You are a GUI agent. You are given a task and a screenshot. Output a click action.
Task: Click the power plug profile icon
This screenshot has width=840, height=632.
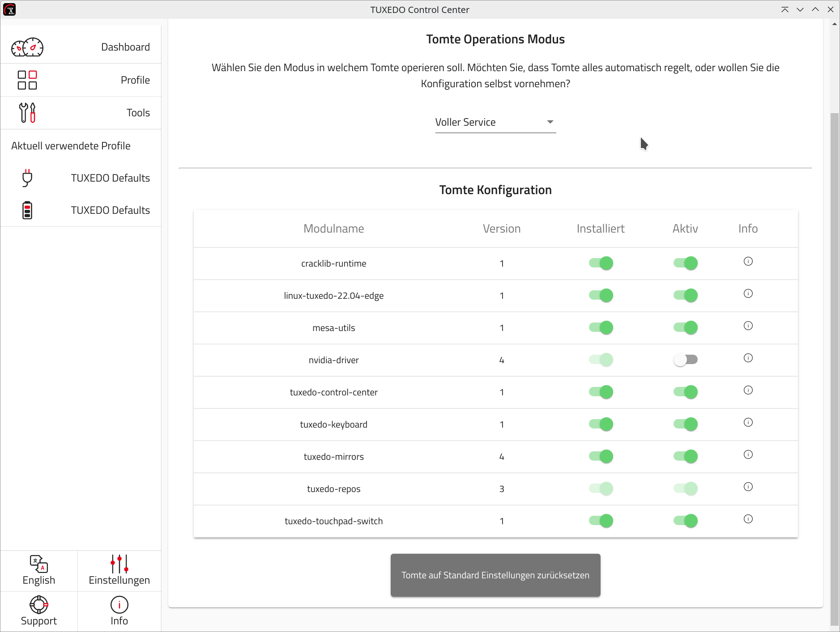point(27,178)
